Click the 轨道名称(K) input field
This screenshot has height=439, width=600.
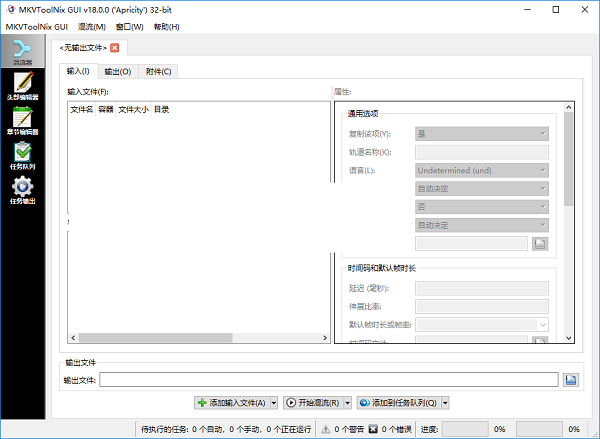pos(482,152)
